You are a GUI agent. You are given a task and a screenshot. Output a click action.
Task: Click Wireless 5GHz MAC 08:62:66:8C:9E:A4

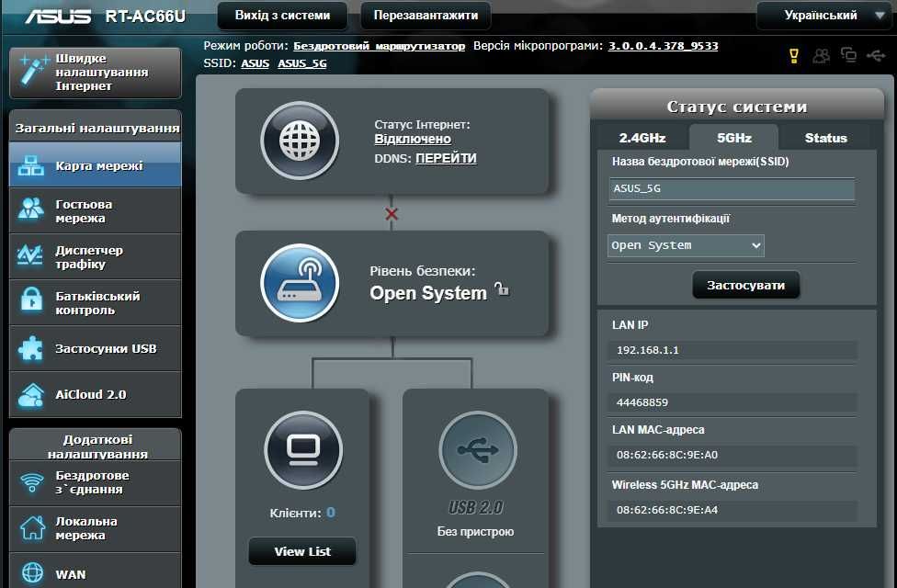[x=667, y=510]
